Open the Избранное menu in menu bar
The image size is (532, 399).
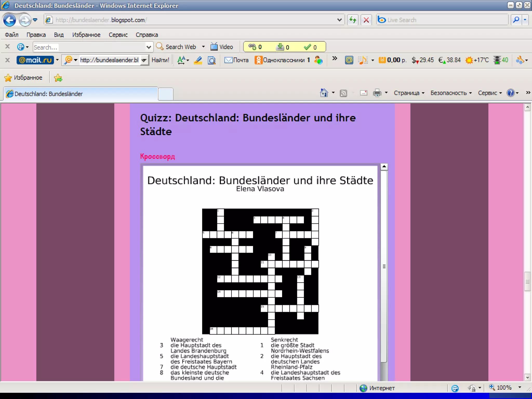tap(86, 35)
